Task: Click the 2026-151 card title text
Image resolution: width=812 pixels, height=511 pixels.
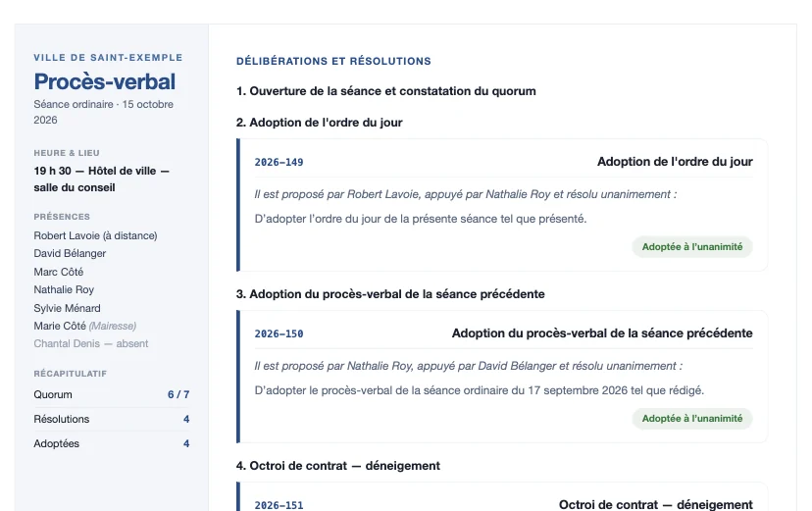Action: 656,504
